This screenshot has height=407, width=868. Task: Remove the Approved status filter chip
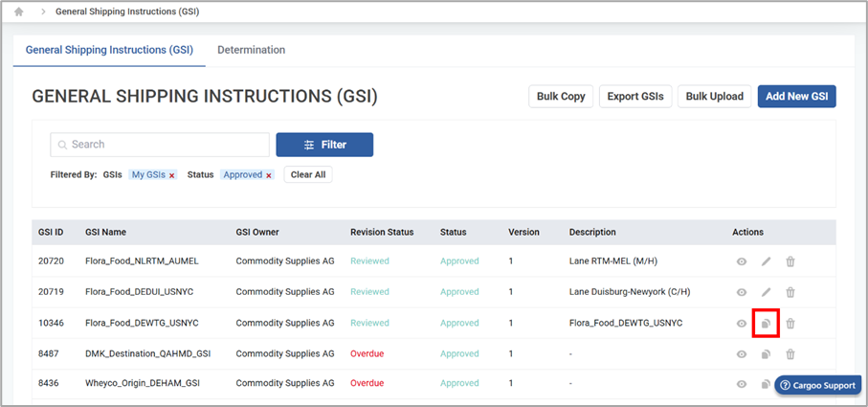[269, 175]
